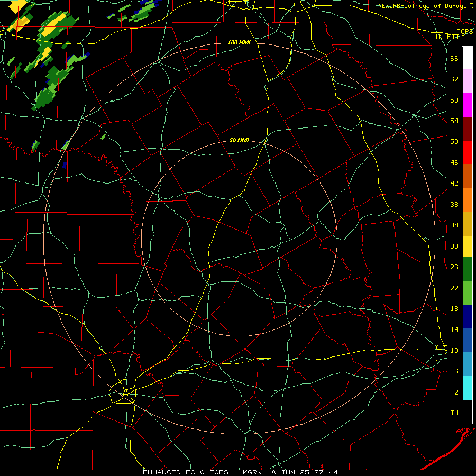Click the 42 legend value
Image resolution: width=476 pixels, height=476 pixels.
tap(454, 184)
